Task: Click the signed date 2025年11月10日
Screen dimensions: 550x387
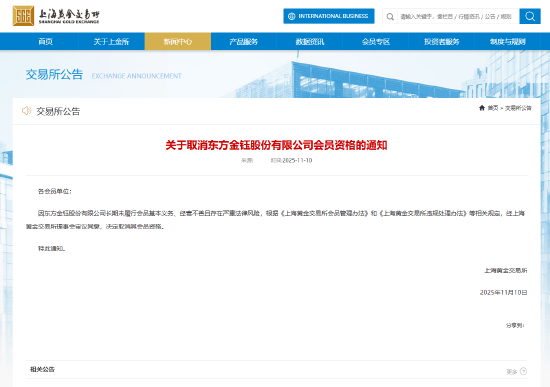Action: tap(503, 293)
